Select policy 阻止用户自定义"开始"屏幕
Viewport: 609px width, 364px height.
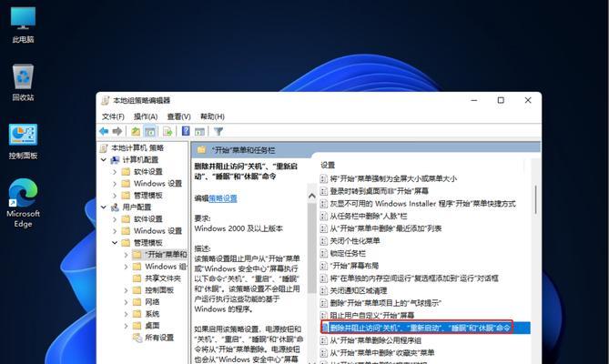[371, 316]
